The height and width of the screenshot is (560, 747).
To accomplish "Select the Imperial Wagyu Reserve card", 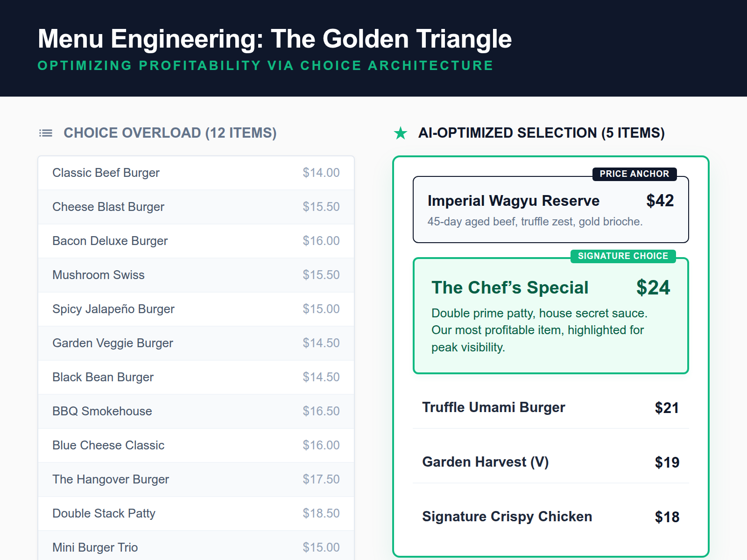I will click(x=550, y=210).
